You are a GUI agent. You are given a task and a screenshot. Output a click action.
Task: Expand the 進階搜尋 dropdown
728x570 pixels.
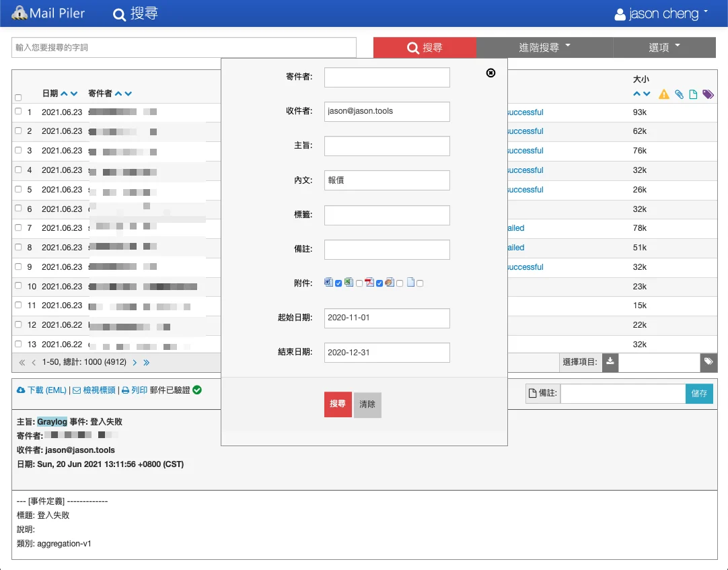[x=544, y=47]
